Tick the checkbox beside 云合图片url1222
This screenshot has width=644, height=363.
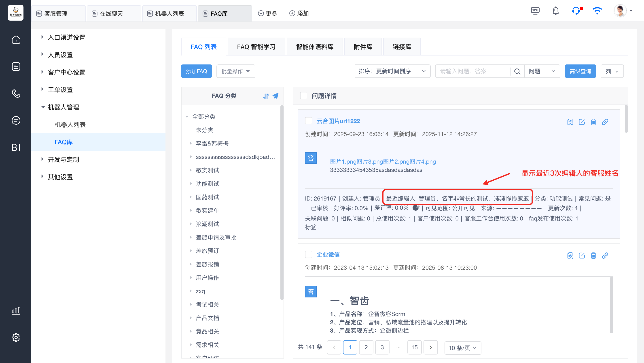pyautogui.click(x=309, y=121)
